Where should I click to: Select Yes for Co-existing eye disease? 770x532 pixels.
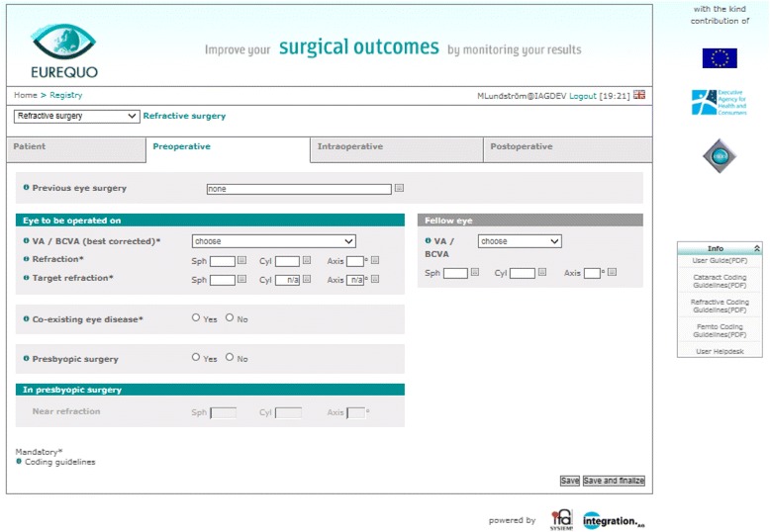[196, 318]
